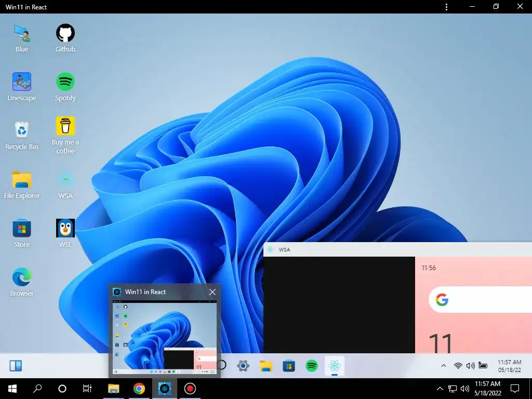Image resolution: width=532 pixels, height=399 pixels.
Task: Open Microsoft Store in the Win11 taskbar
Action: coord(289,366)
